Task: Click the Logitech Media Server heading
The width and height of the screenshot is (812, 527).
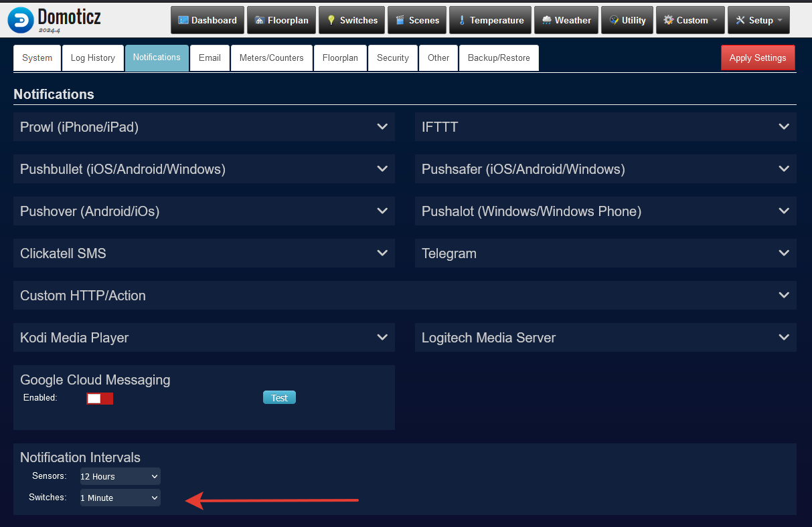Action: click(x=489, y=338)
